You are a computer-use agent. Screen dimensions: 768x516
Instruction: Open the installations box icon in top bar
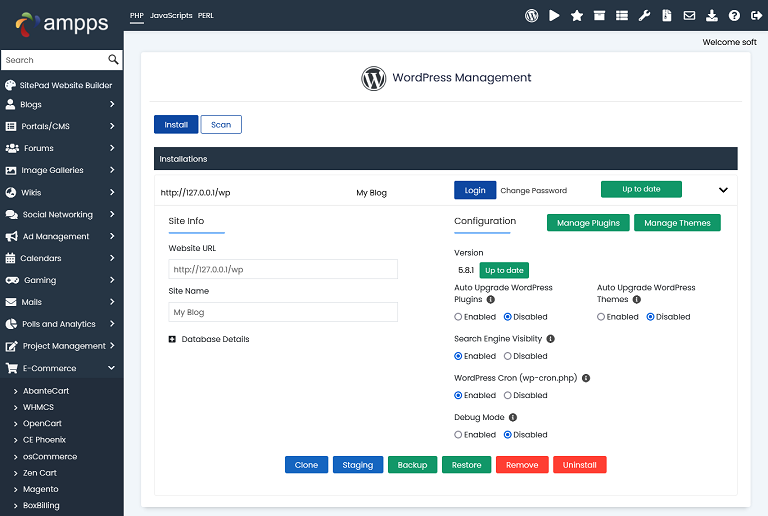(599, 16)
